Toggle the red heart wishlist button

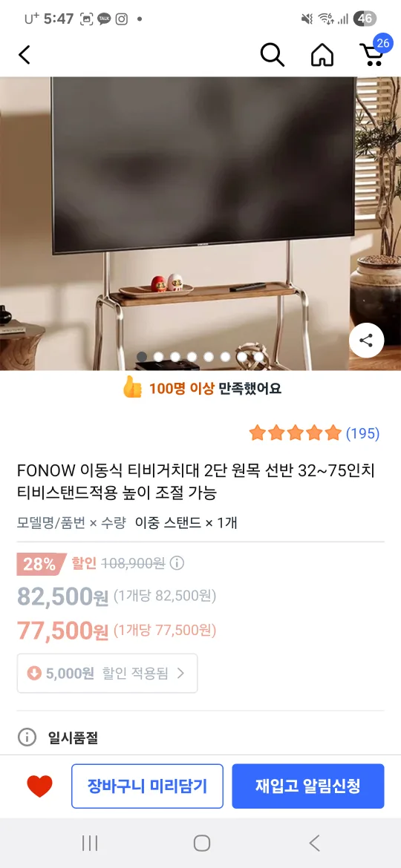coord(39,786)
